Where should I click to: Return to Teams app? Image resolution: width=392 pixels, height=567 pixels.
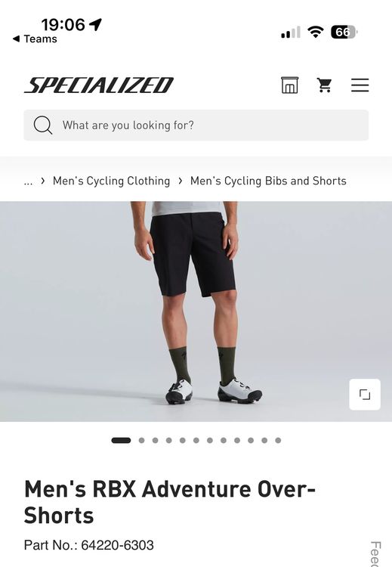[35, 39]
